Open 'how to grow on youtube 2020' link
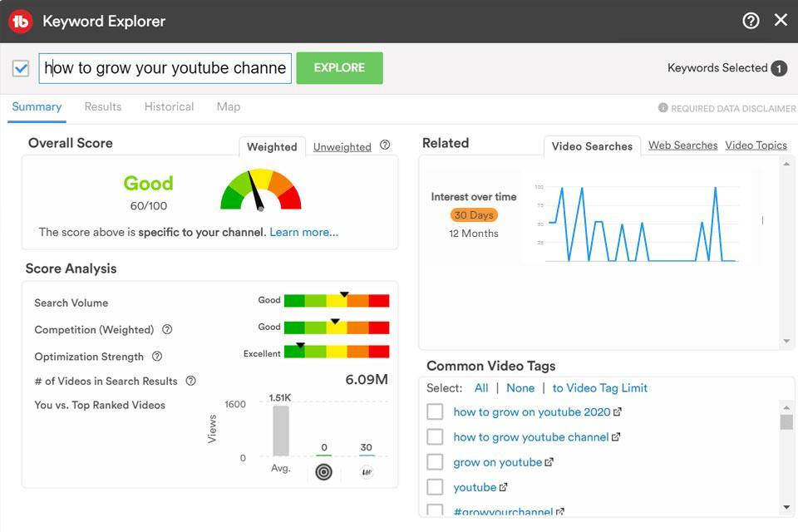798x532 pixels. [532, 411]
